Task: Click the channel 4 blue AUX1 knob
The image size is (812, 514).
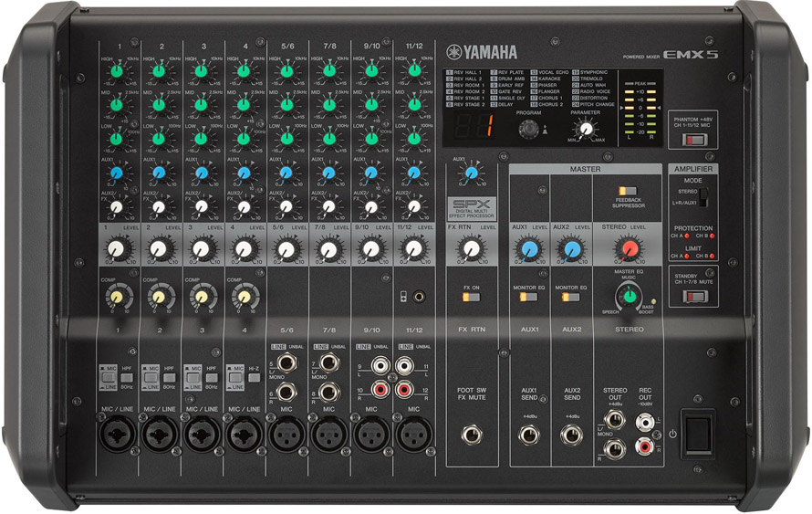Action: pyautogui.click(x=244, y=173)
